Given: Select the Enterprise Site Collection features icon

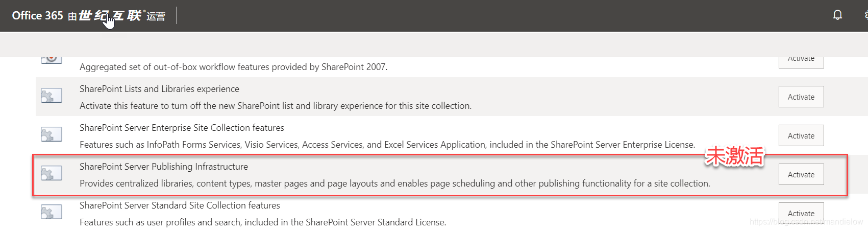Looking at the screenshot, I should (x=52, y=134).
